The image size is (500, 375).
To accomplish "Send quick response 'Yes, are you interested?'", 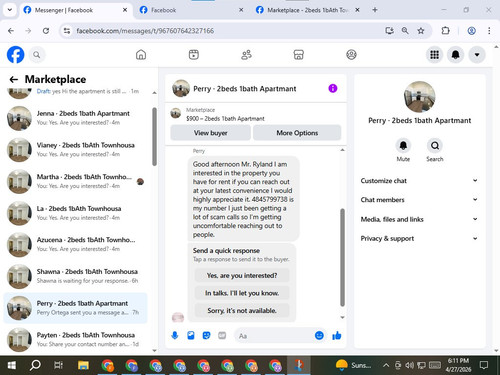I will (242, 275).
